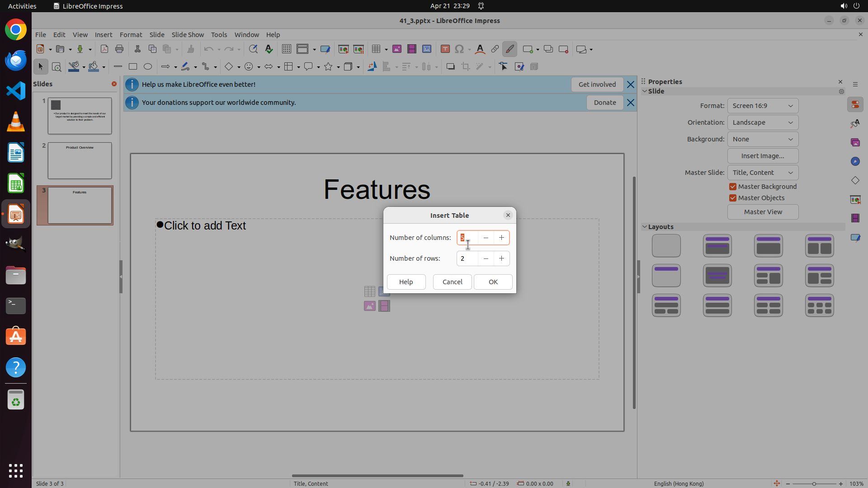Uncheck the Master Background checkbox

733,187
